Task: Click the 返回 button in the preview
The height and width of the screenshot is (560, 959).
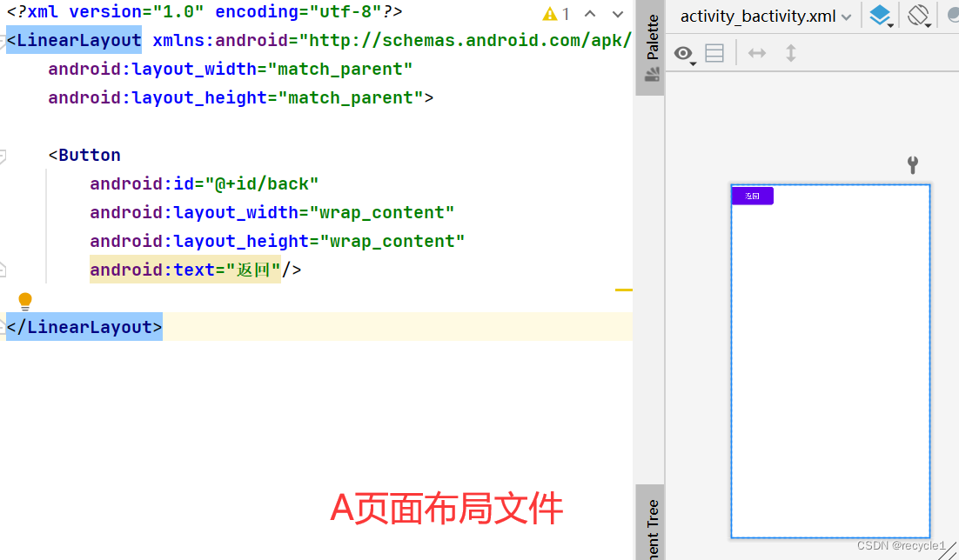Action: click(752, 196)
